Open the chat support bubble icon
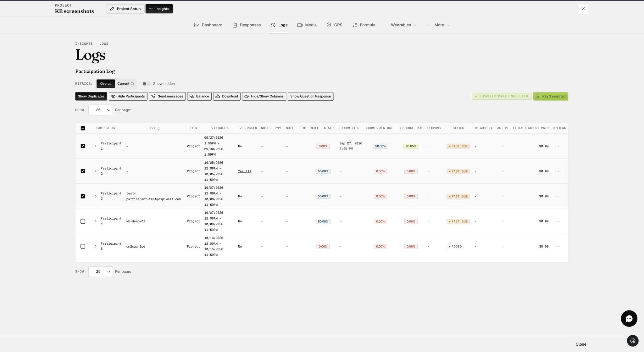This screenshot has width=644, height=352. [x=629, y=318]
